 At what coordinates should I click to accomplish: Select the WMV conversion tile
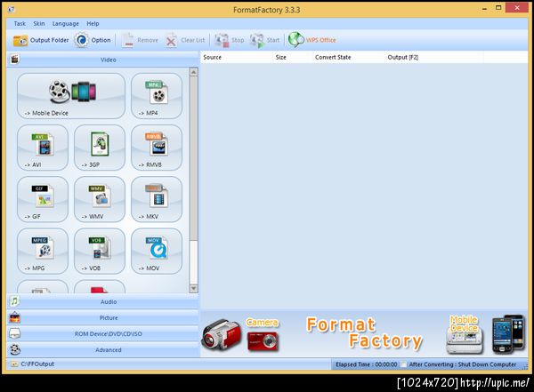100,199
